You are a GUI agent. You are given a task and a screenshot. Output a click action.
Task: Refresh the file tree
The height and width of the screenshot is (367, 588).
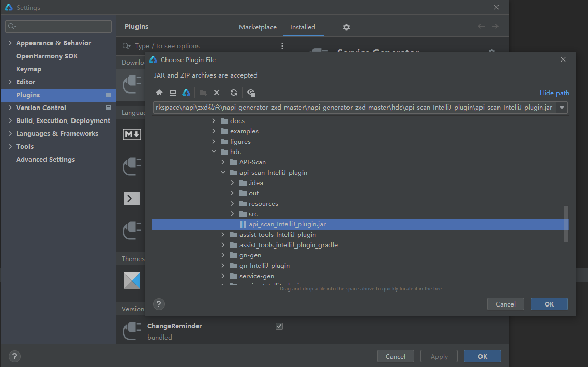point(234,93)
